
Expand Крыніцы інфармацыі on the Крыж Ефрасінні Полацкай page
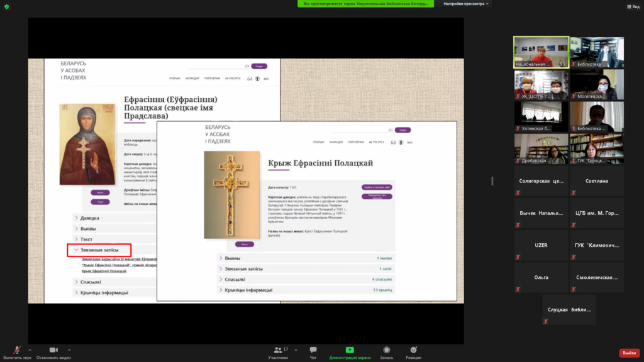pyautogui.click(x=306, y=290)
